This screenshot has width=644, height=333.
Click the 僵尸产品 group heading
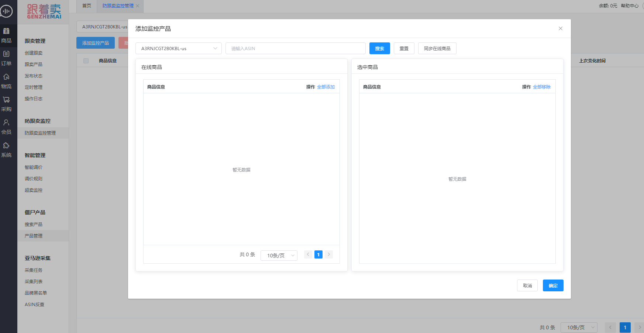pos(35,212)
